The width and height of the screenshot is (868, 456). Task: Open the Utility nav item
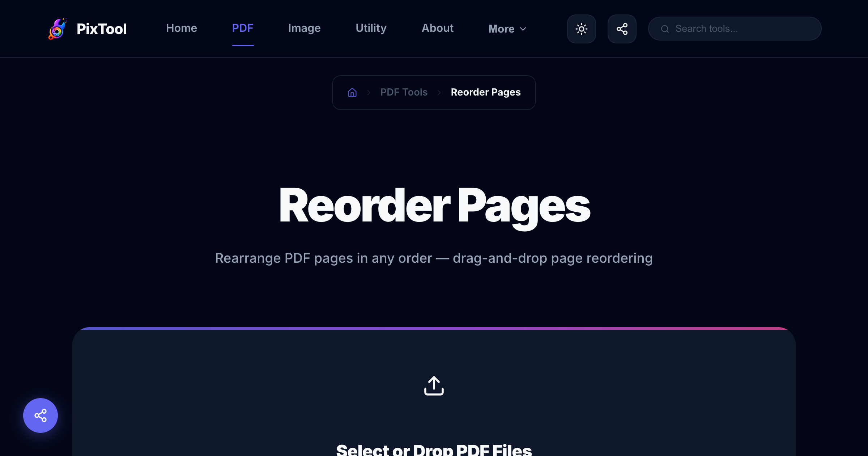pos(371,28)
